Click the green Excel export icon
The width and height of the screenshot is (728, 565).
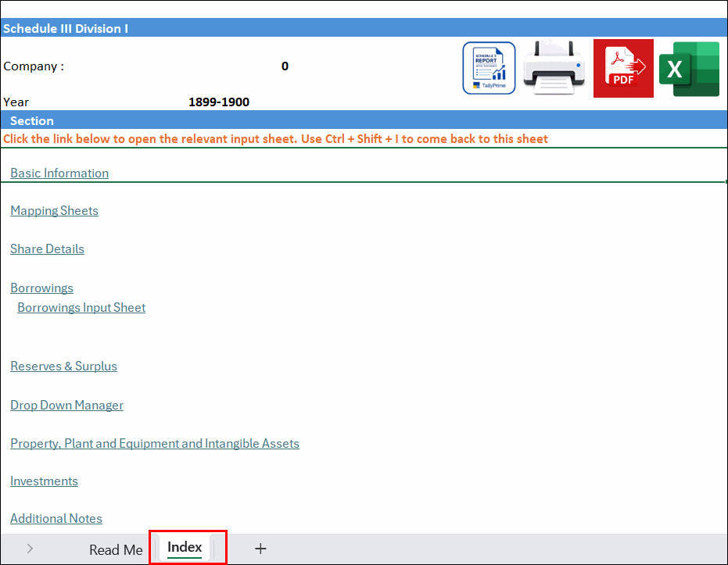pyautogui.click(x=689, y=69)
